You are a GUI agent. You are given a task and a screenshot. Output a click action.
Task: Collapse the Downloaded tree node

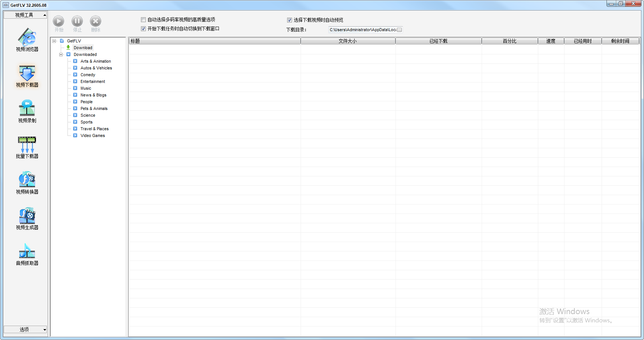point(61,54)
